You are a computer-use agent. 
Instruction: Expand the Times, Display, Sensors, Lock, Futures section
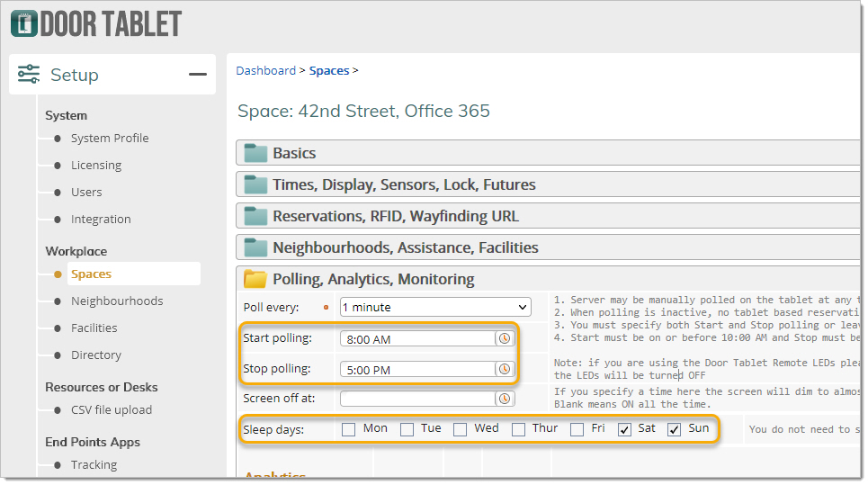[404, 184]
